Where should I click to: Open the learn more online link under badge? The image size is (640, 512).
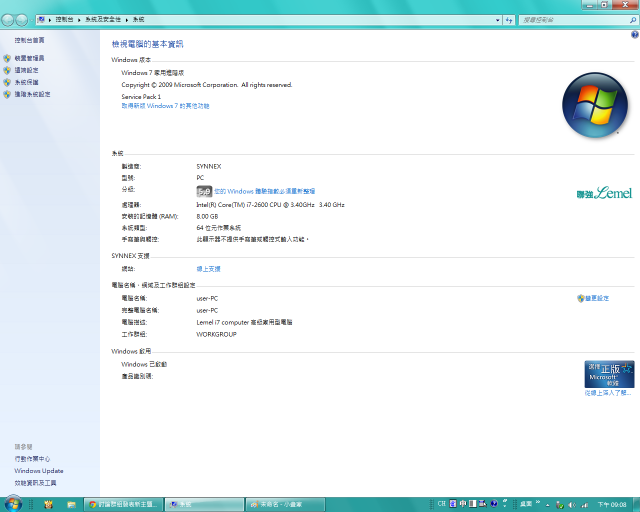608,393
